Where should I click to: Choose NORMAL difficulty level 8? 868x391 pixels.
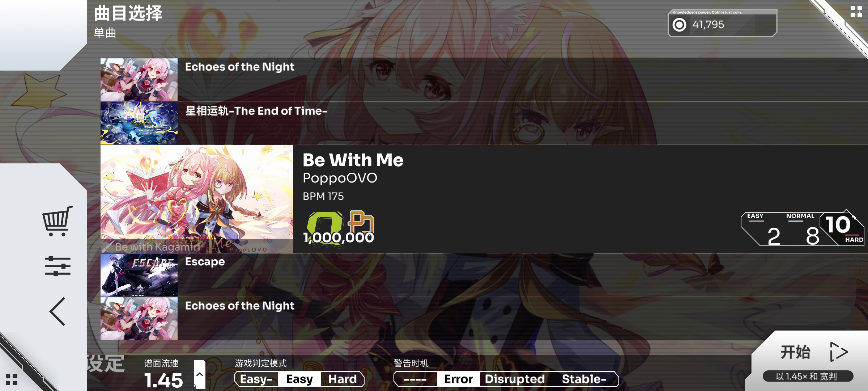[805, 230]
